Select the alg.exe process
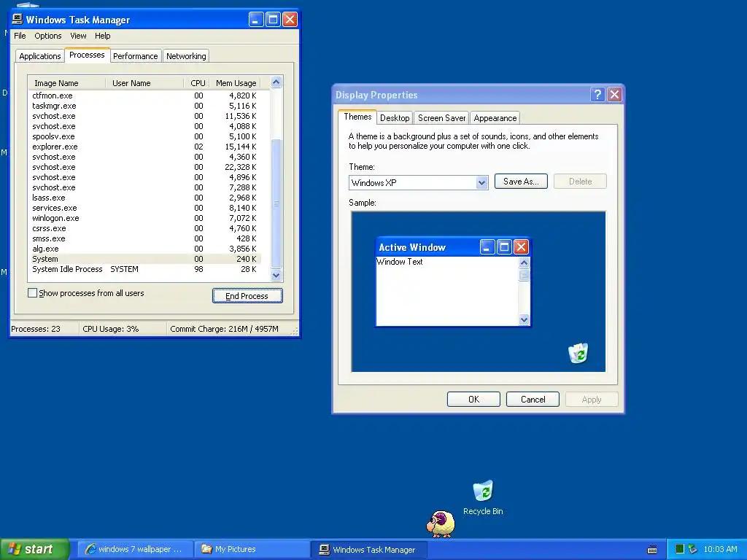 pos(144,249)
